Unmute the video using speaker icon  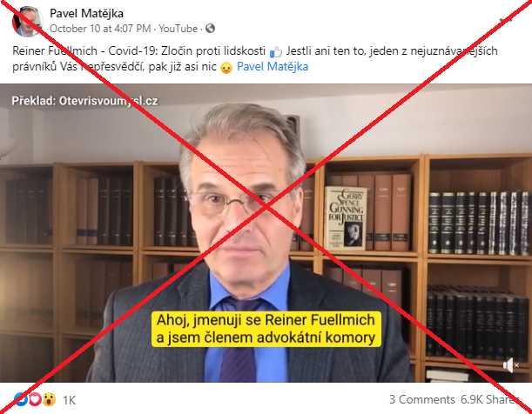(511, 365)
